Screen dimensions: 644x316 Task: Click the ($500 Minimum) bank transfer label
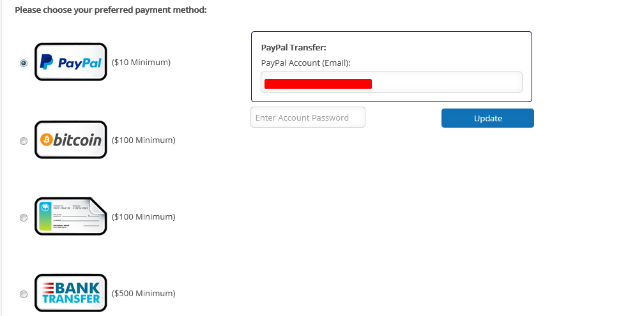pyautogui.click(x=143, y=294)
